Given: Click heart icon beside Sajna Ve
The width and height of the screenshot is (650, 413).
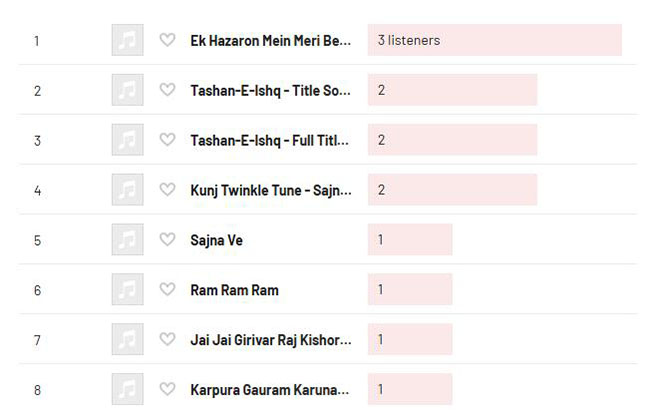Looking at the screenshot, I should point(167,239).
